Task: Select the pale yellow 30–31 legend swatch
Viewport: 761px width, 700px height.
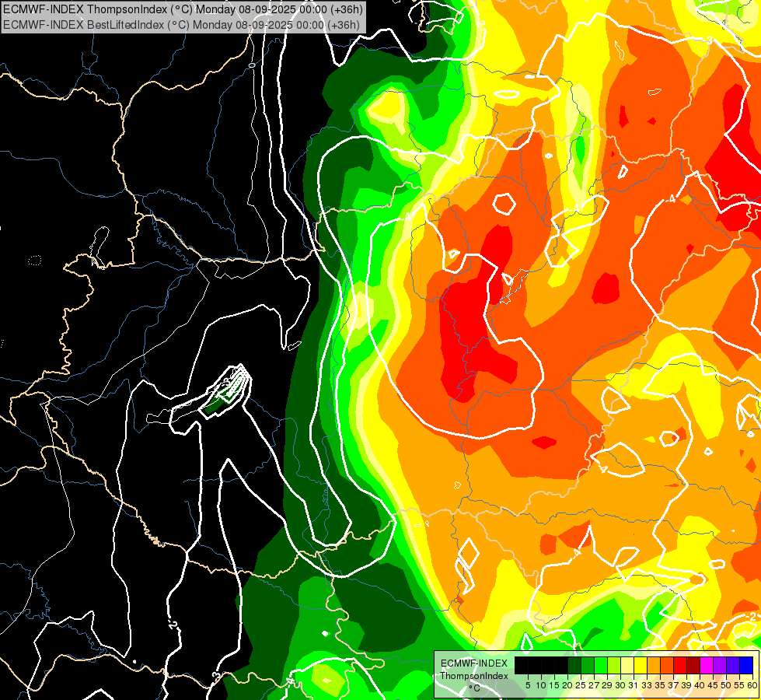Action: [x=627, y=666]
